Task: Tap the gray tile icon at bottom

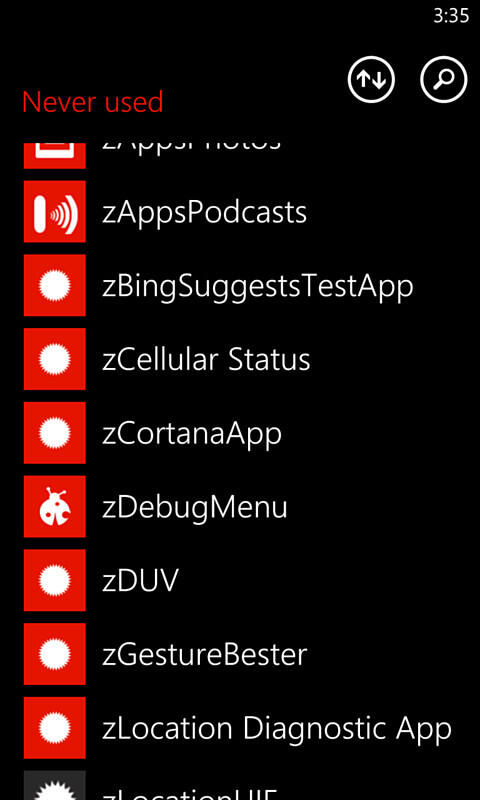Action: coord(55,785)
